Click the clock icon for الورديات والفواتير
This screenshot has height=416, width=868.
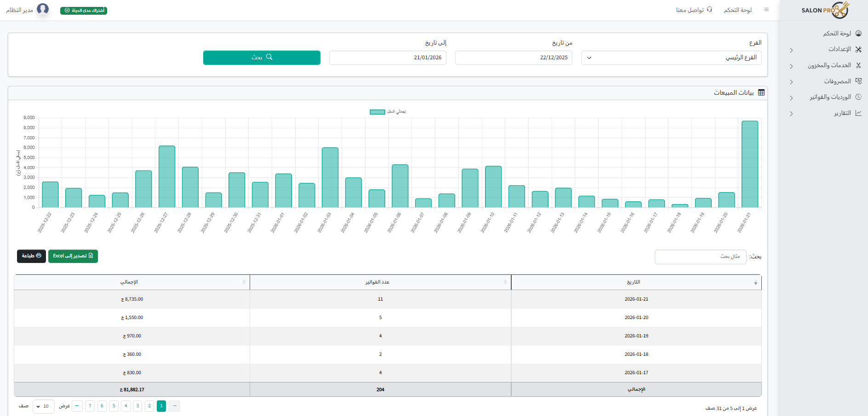click(859, 97)
